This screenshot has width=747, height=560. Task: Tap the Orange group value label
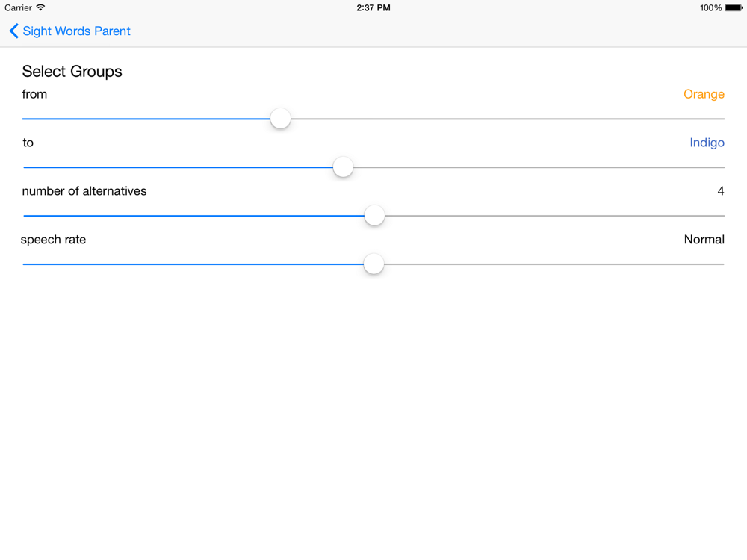[x=704, y=94]
